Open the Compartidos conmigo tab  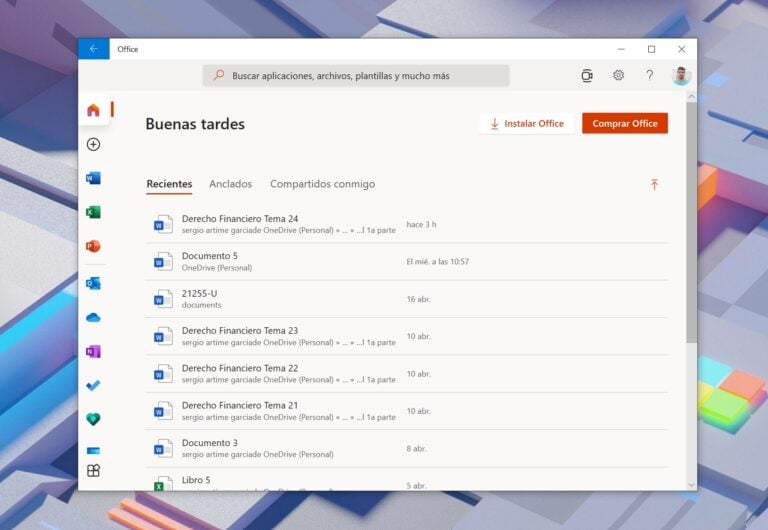322,184
